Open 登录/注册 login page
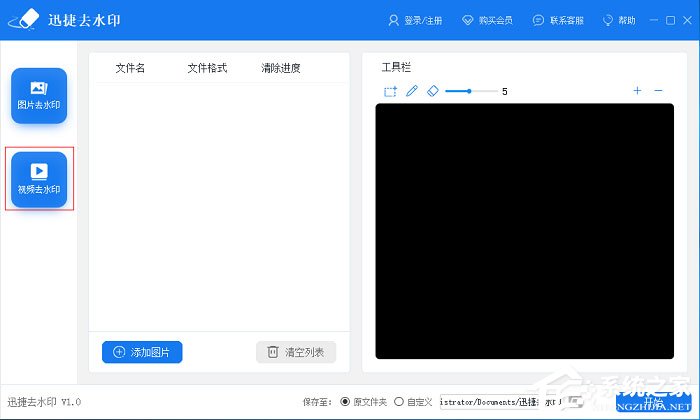This screenshot has width=700, height=420. coord(415,21)
